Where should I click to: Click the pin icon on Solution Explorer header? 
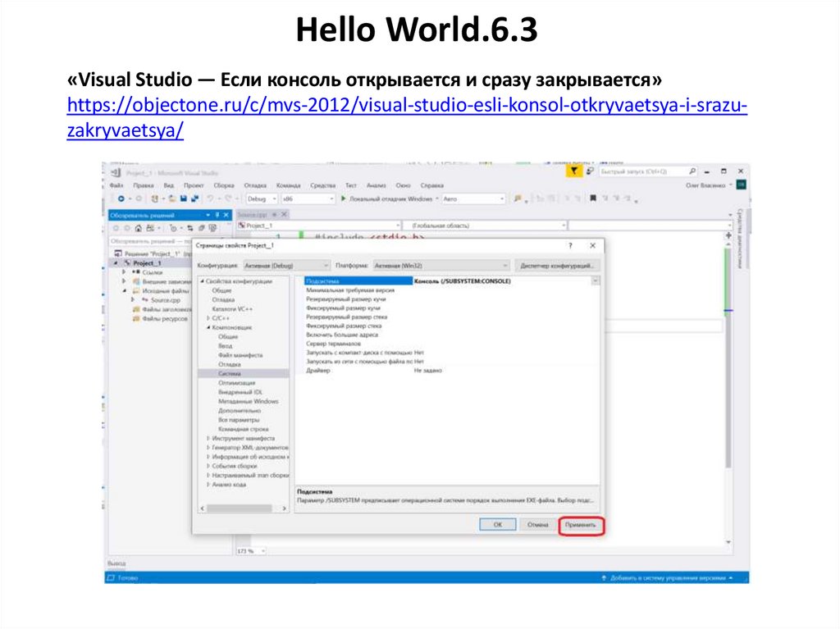coord(217,215)
